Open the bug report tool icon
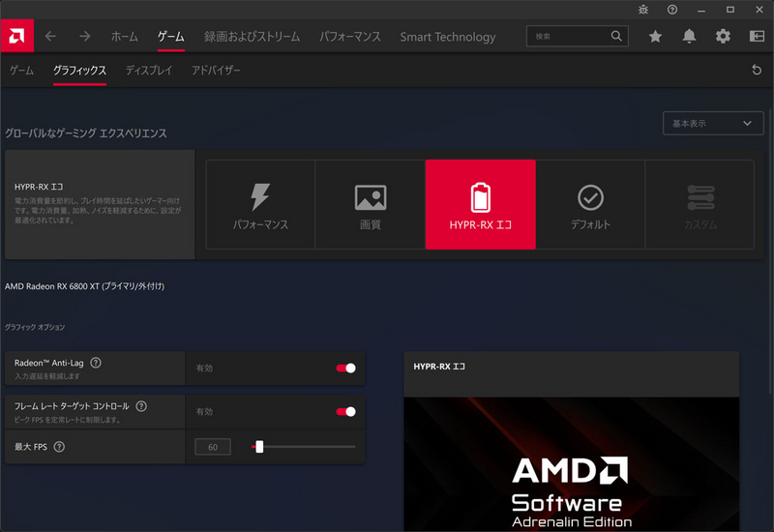 [643, 10]
